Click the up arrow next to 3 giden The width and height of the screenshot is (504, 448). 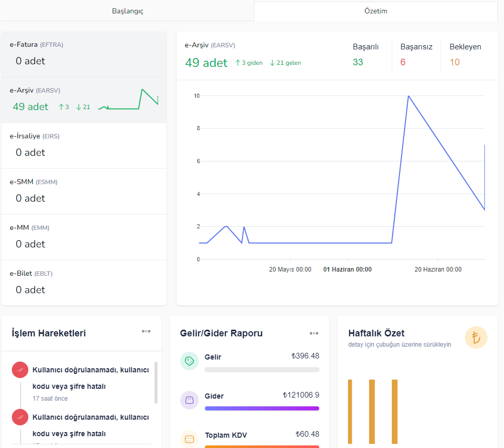[237, 63]
